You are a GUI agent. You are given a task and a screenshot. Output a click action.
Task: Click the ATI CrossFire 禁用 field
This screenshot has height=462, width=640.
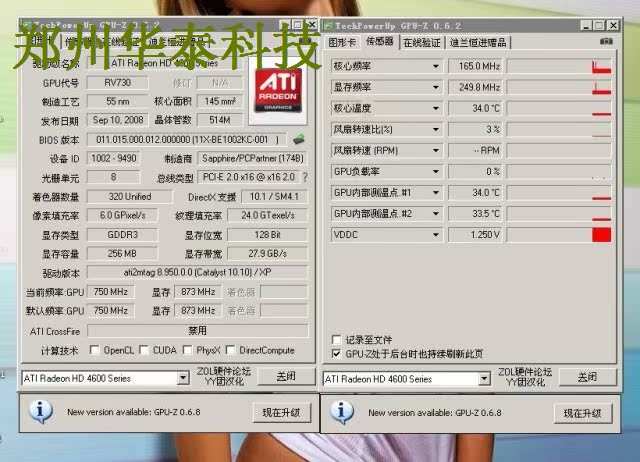(198, 331)
